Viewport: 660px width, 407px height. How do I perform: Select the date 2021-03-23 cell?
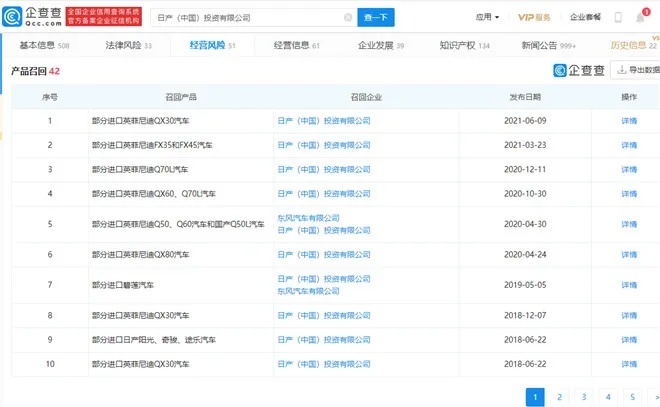(525, 145)
